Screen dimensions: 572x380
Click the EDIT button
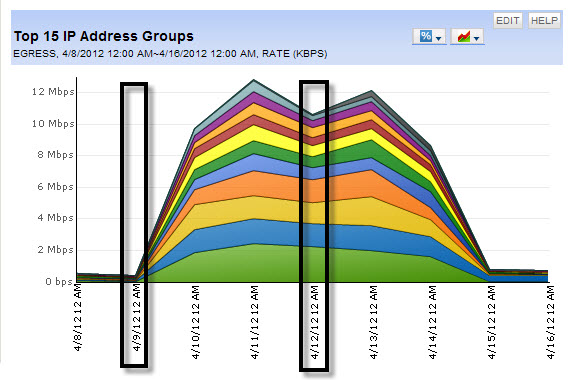508,20
